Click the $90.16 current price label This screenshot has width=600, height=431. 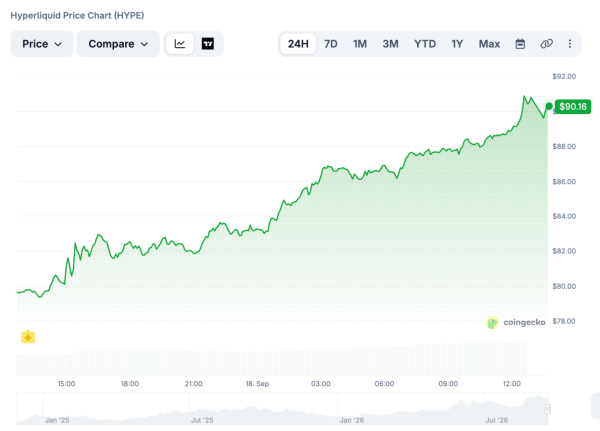point(573,106)
